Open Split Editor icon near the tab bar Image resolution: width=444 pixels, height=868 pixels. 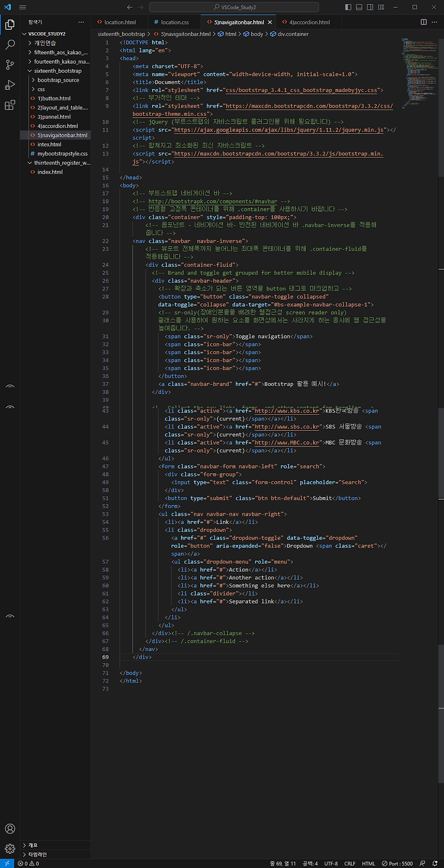423,22
